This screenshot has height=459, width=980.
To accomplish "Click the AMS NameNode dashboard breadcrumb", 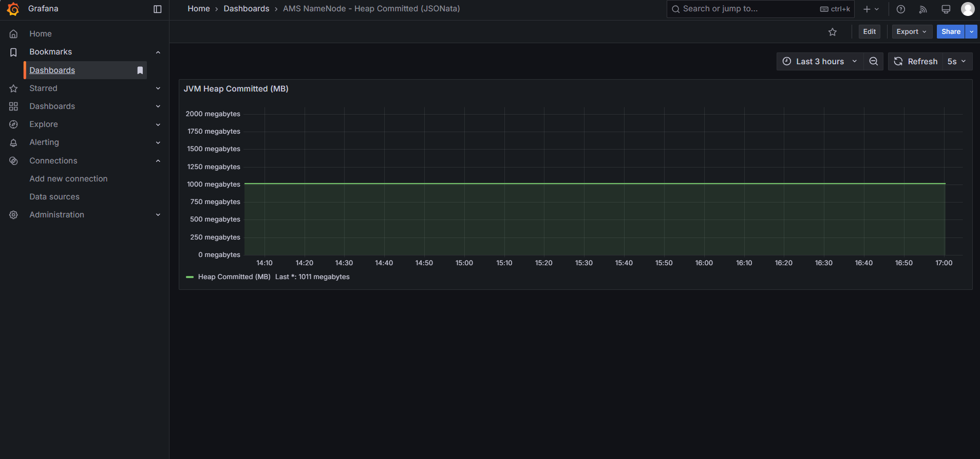I will 371,9.
